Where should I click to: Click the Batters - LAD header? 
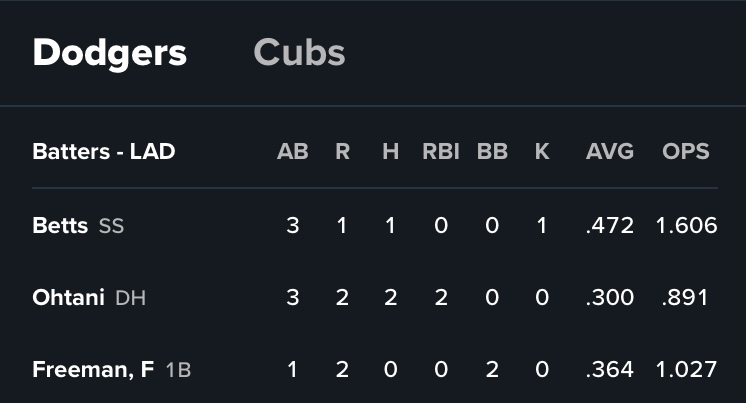coord(104,151)
